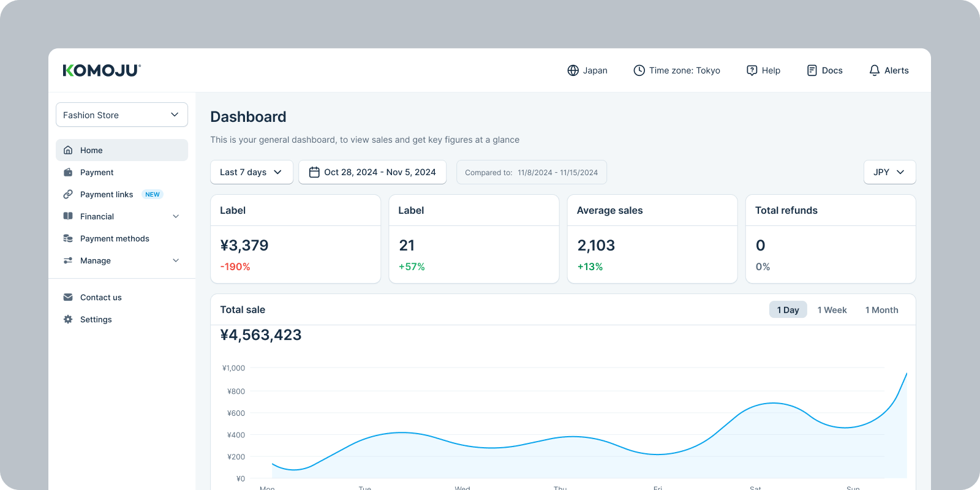Click the clock icon for Time zone

pos(639,70)
